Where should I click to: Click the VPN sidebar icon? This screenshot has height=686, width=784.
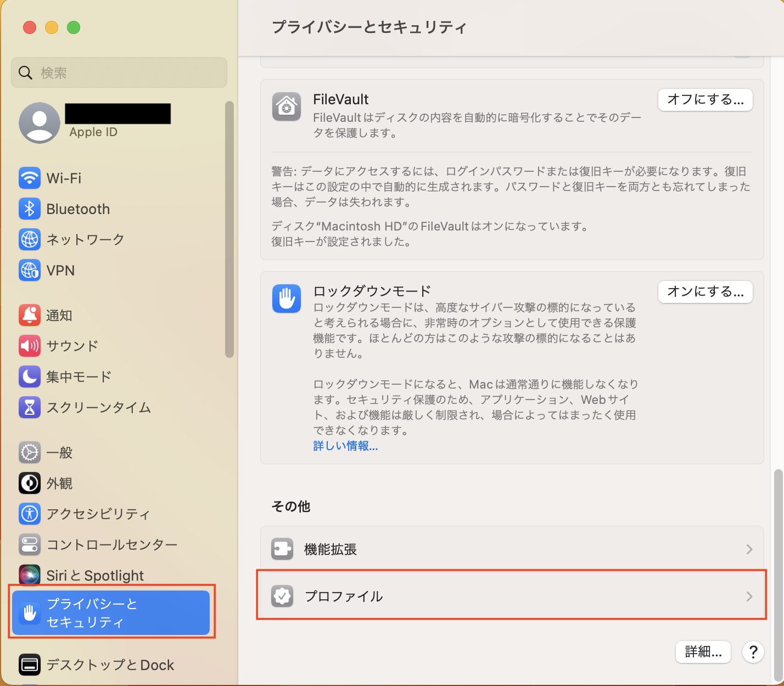click(x=29, y=270)
